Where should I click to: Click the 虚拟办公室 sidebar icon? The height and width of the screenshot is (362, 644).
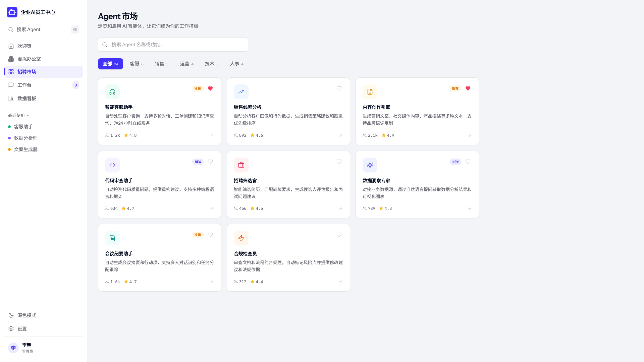click(11, 59)
